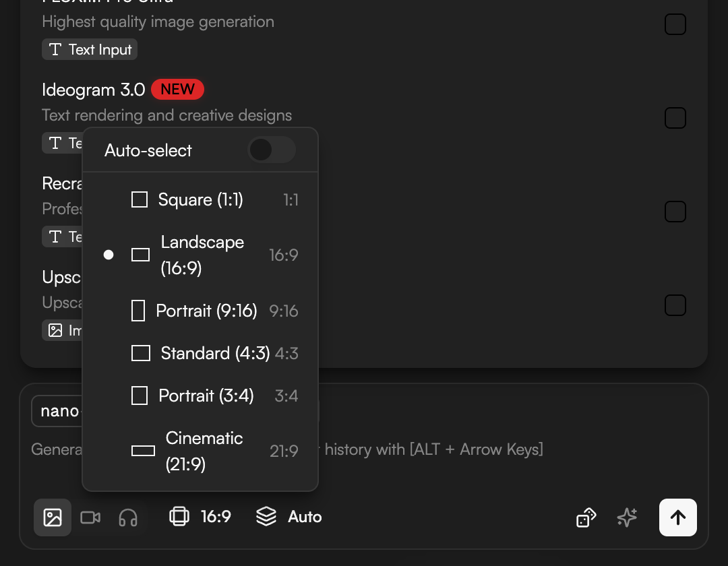Viewport: 728px width, 566px height.
Task: Check the Ideogram 3.0 model checkbox
Action: [x=675, y=118]
